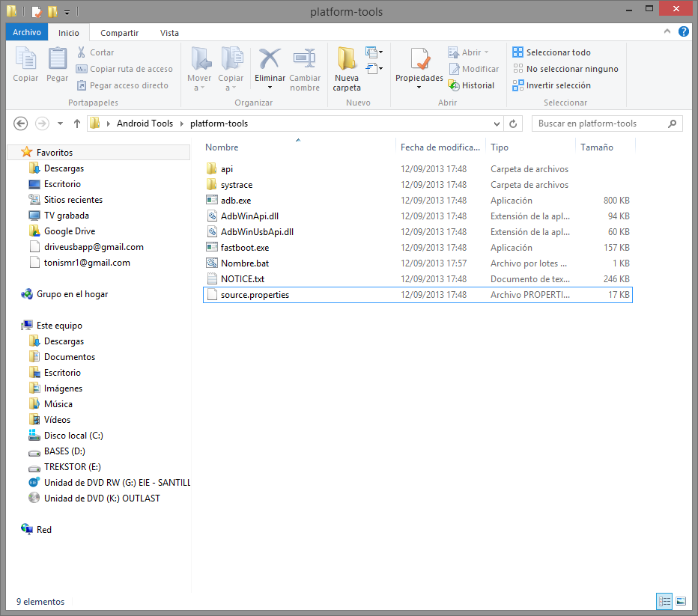Viewport: 698px width, 616px height.
Task: Click the search box Buscar en platform-tools
Action: coord(599,123)
